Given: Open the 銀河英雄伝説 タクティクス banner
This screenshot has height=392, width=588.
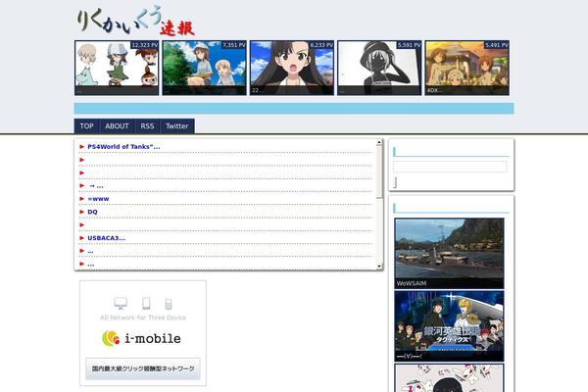Looking at the screenshot, I should (449, 325).
